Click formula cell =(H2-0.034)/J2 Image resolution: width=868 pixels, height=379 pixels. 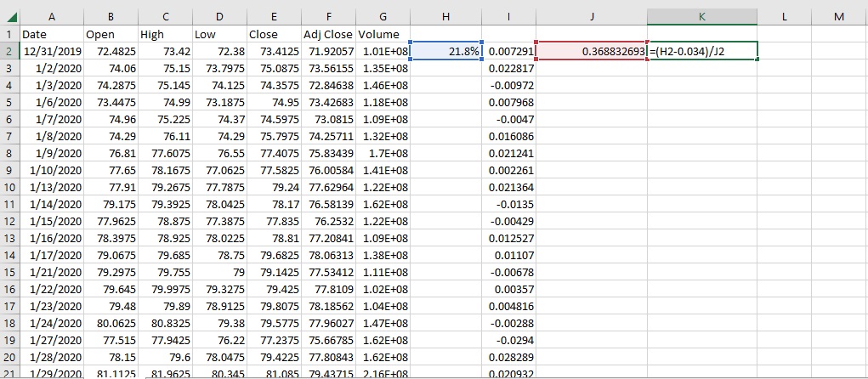click(x=701, y=52)
